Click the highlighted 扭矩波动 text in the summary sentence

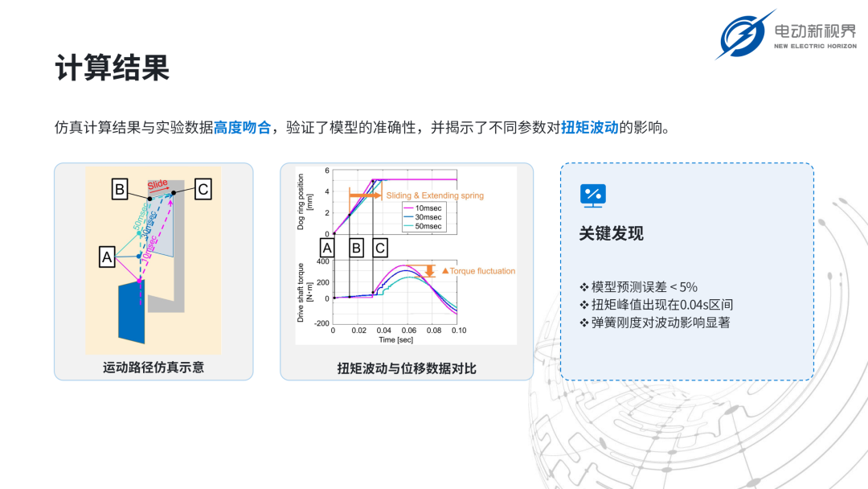point(590,127)
